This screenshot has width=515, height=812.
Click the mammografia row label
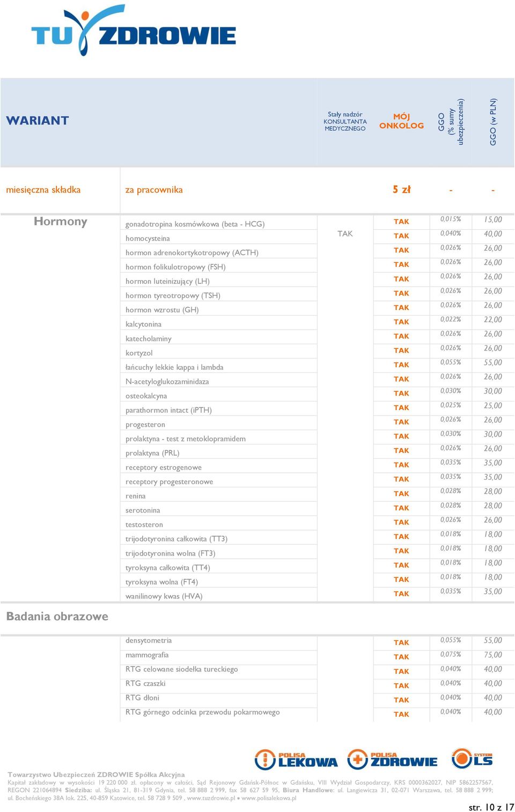[x=147, y=655]
